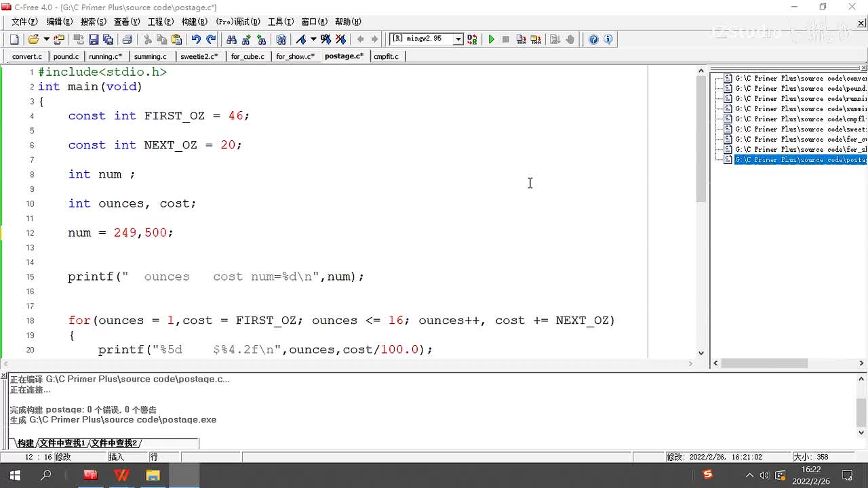Open the 构建(B) menu

(195, 22)
